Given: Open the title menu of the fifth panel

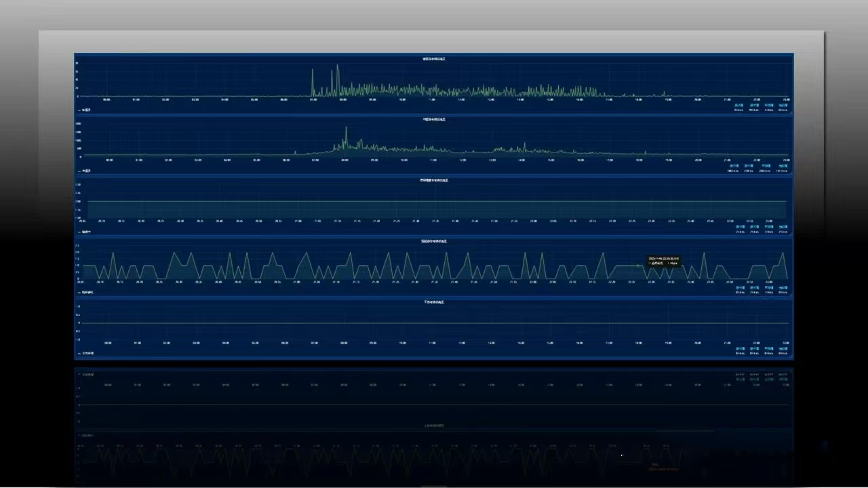Looking at the screenshot, I should click(x=434, y=302).
